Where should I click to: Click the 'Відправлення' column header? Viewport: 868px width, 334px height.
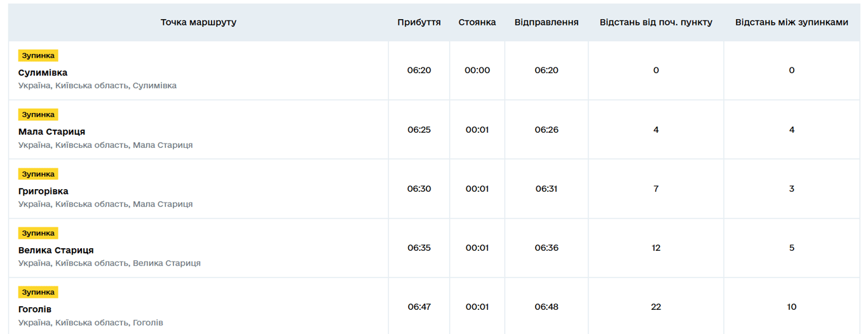click(546, 22)
